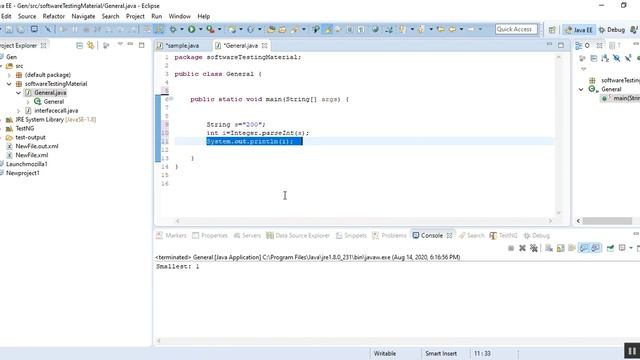Toggle Show Console When Standard Error Changes
The image size is (640, 360).
(596, 248)
